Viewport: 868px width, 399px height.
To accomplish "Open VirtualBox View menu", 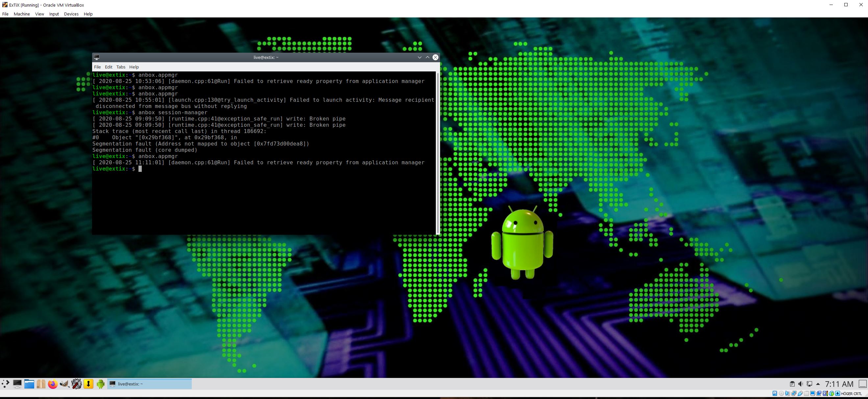I will point(39,14).
